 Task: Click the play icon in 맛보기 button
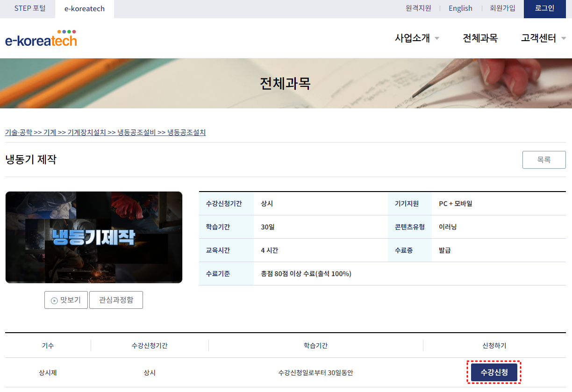pyautogui.click(x=54, y=300)
